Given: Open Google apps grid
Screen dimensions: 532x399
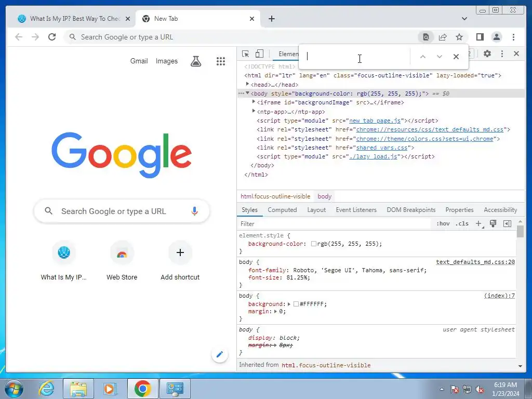Looking at the screenshot, I should (x=221, y=61).
